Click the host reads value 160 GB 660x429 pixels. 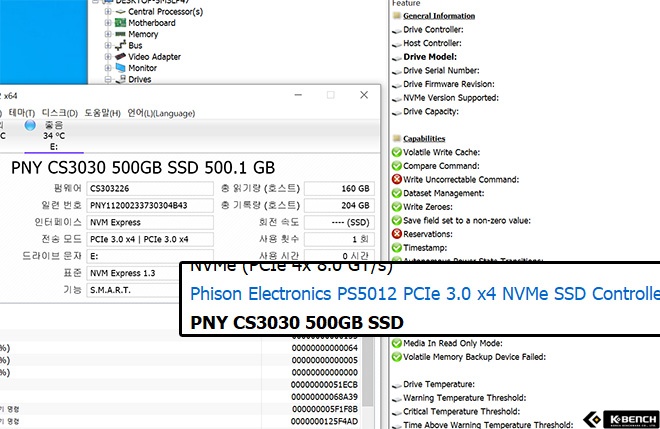pyautogui.click(x=339, y=189)
